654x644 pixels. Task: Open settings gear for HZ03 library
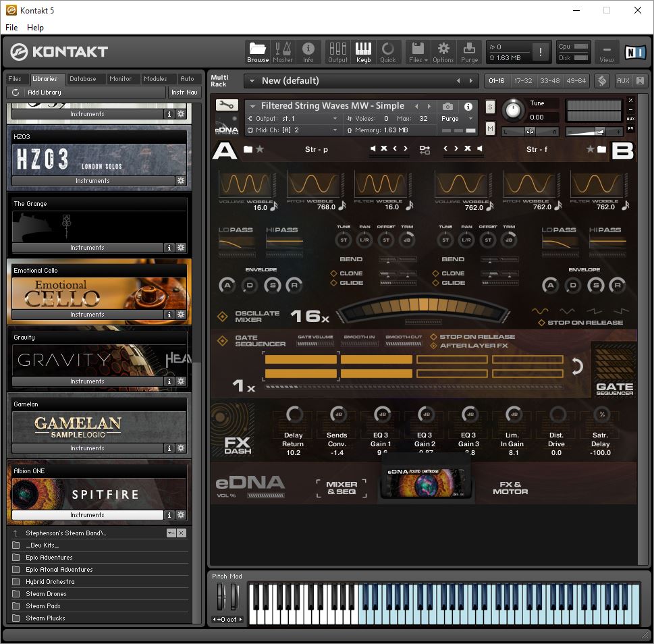coord(181,181)
